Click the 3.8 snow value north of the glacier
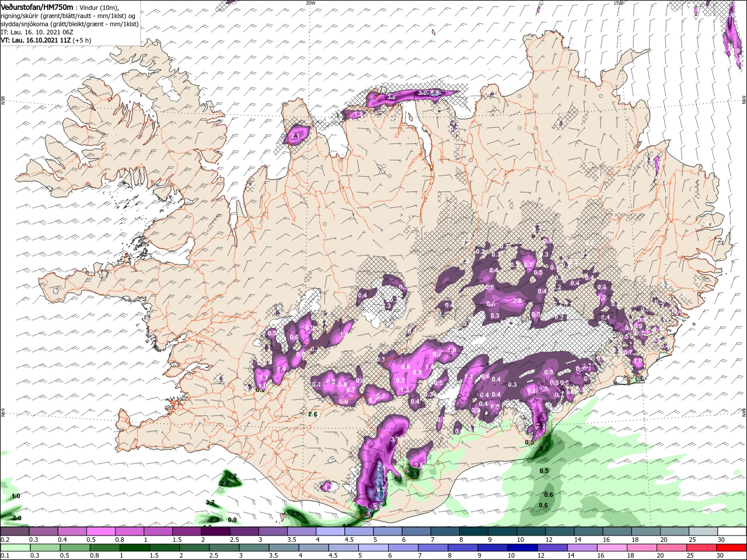747x560 pixels. click(x=516, y=301)
